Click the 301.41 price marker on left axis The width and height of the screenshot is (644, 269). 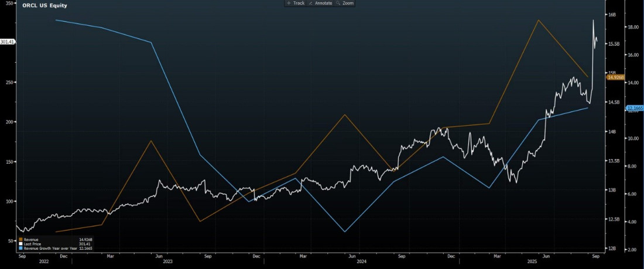click(x=8, y=42)
